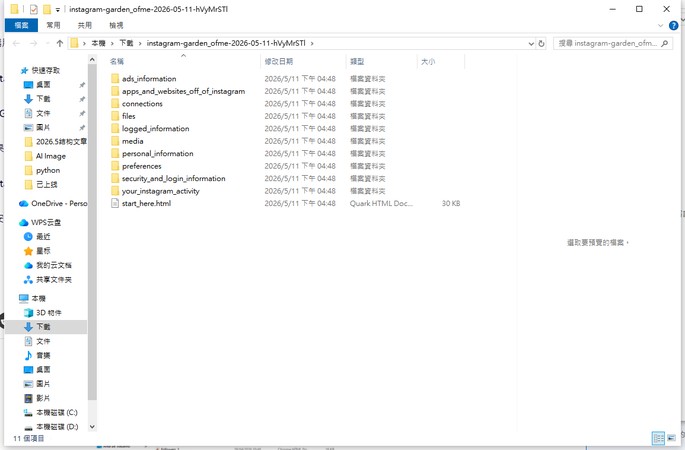Open quick access toolbar customize dropdown
Image resolution: width=685 pixels, height=450 pixels.
(58, 10)
